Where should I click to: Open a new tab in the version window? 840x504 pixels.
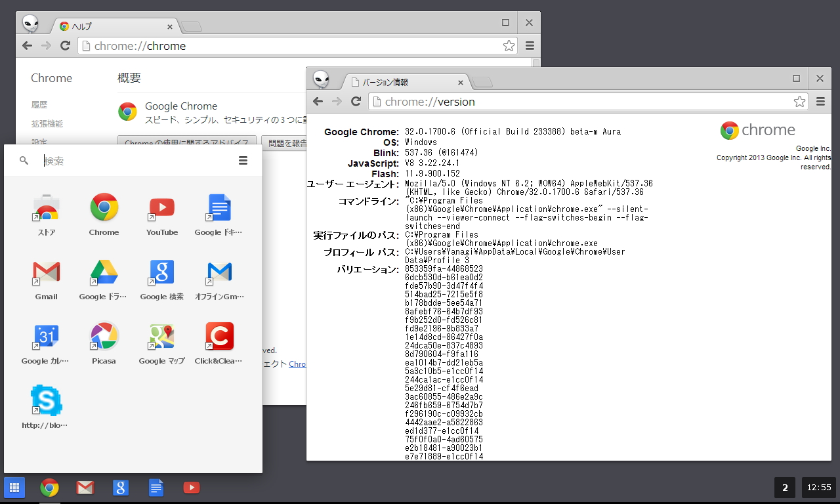[x=482, y=83]
